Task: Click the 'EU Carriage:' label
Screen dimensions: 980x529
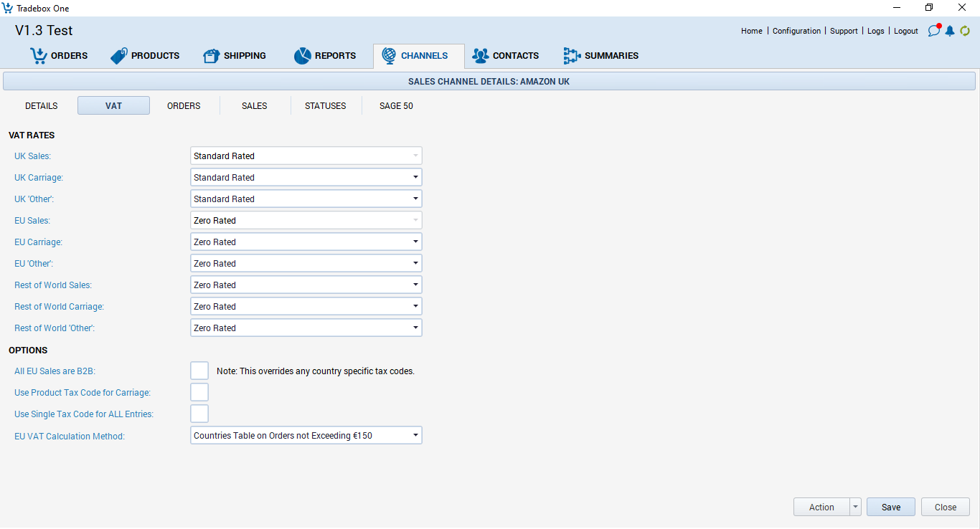Action: [39, 242]
